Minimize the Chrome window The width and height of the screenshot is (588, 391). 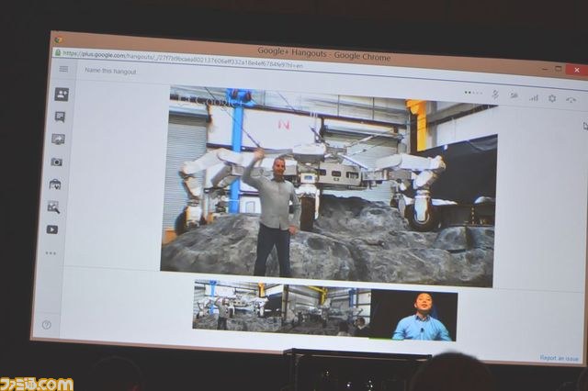(x=546, y=69)
